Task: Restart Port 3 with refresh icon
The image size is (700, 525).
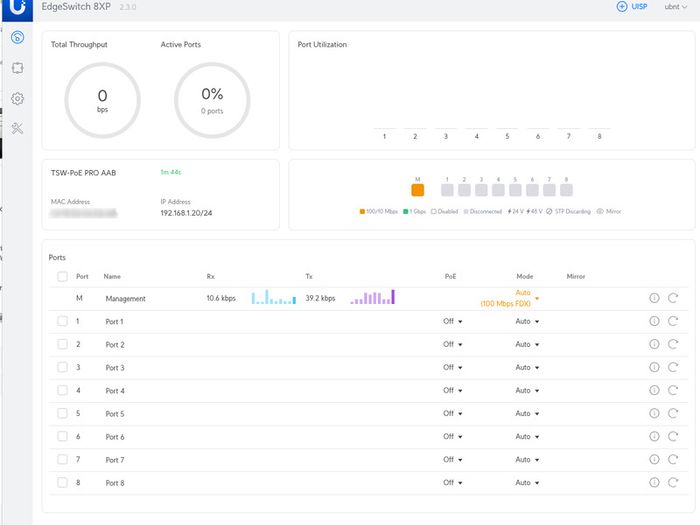Action: tap(673, 367)
